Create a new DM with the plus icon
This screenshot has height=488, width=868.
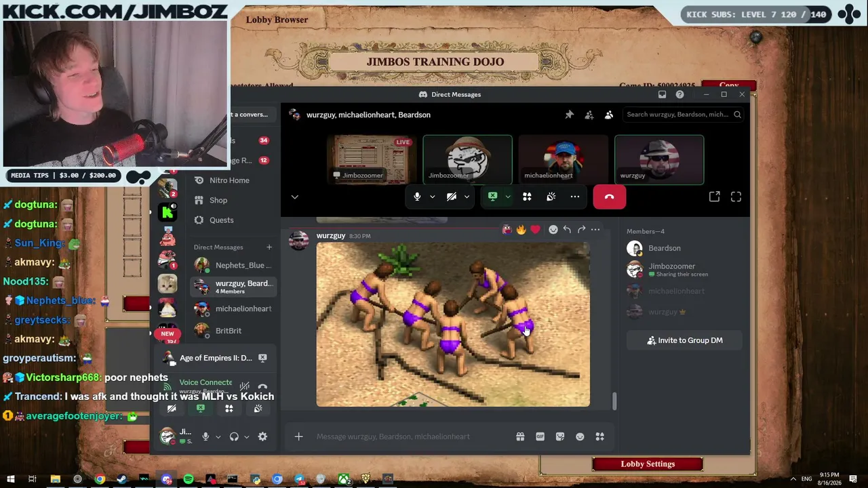269,247
